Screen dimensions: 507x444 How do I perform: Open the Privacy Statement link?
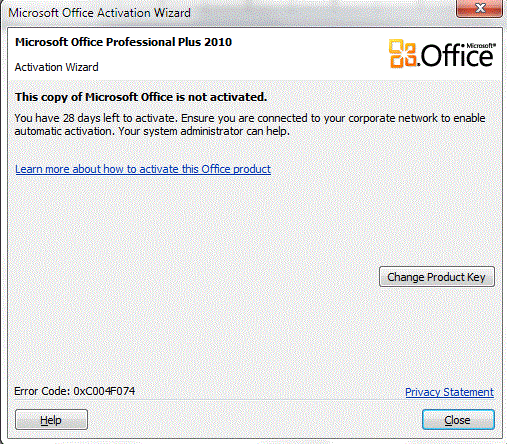pos(449,392)
